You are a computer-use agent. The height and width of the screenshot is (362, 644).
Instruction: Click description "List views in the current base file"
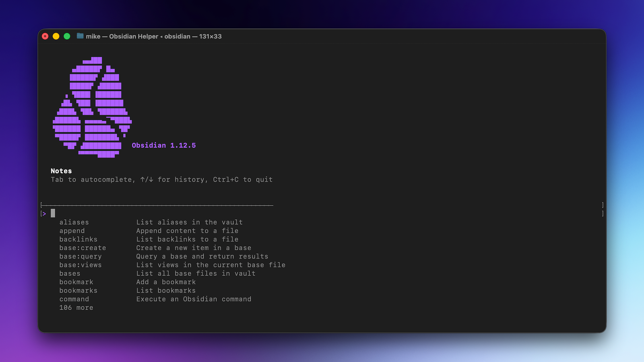tap(211, 265)
